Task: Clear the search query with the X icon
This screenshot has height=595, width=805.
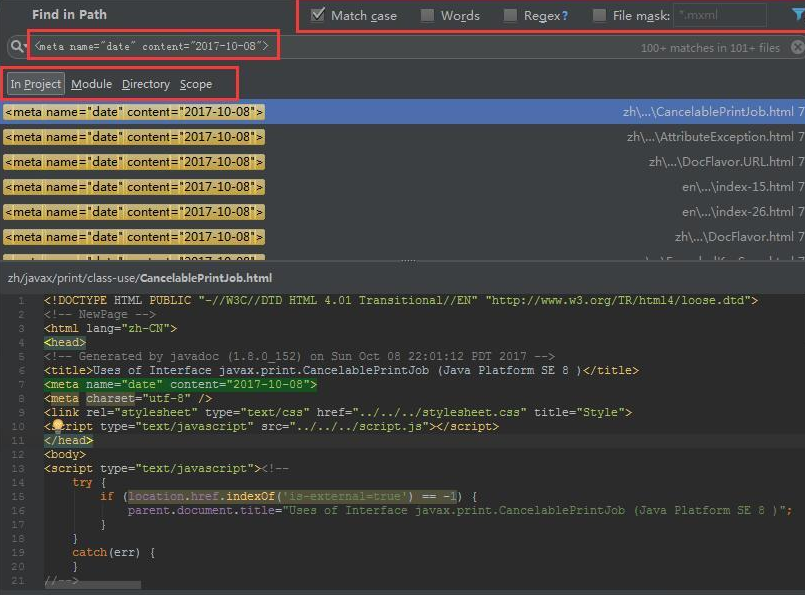Action: coord(797,47)
